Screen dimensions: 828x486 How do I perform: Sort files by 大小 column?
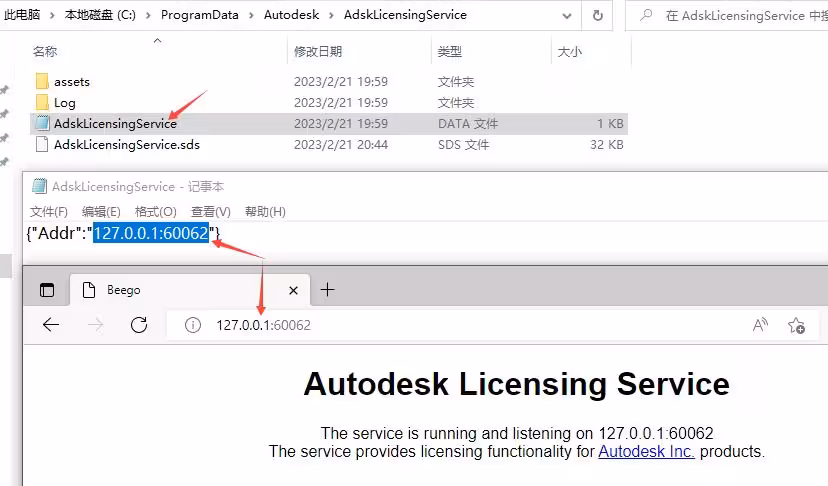pos(570,52)
